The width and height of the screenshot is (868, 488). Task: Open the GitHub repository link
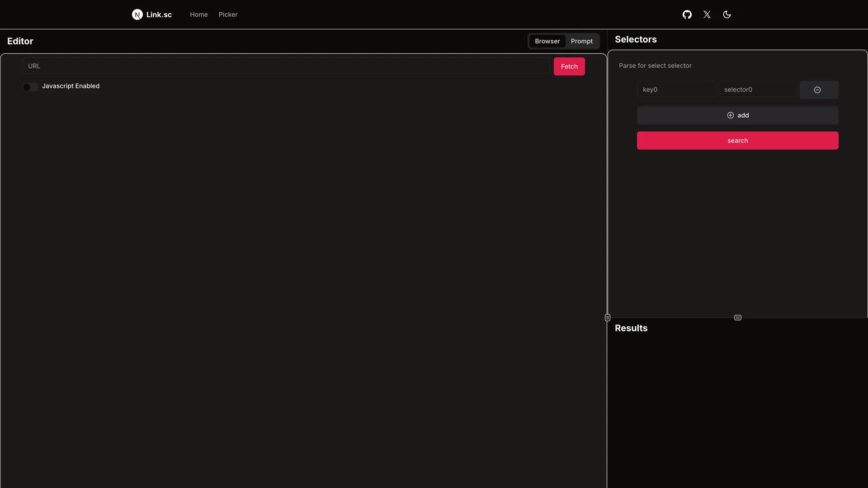tap(687, 14)
